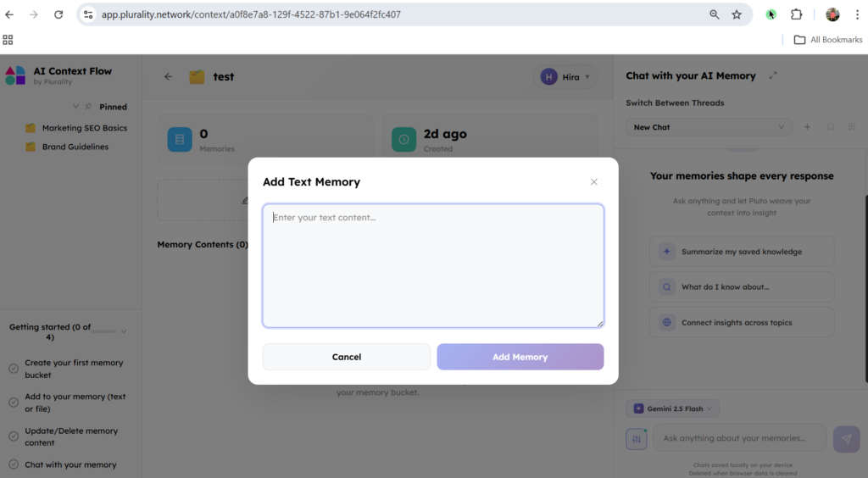The height and width of the screenshot is (478, 868).
Task: Open the apps grid icon in bookmarks bar
Action: [8, 40]
